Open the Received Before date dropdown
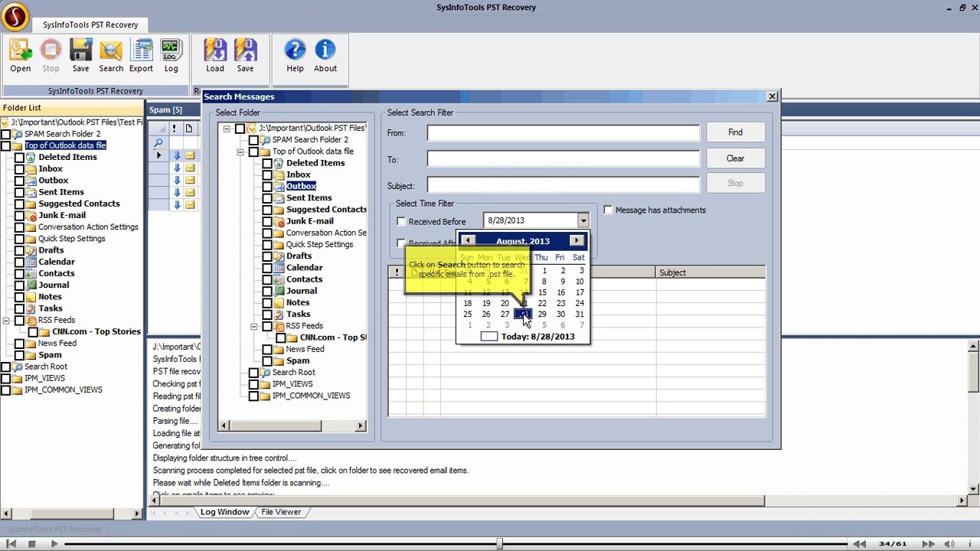Screen dimensions: 980x551 click(x=583, y=220)
